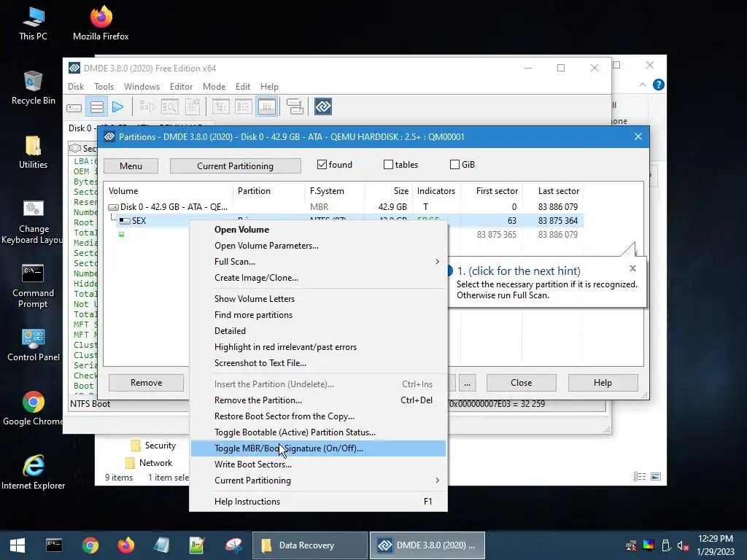This screenshot has width=747, height=560.
Task: Click the stacked disks RAID toolbar icon
Action: [x=295, y=107]
